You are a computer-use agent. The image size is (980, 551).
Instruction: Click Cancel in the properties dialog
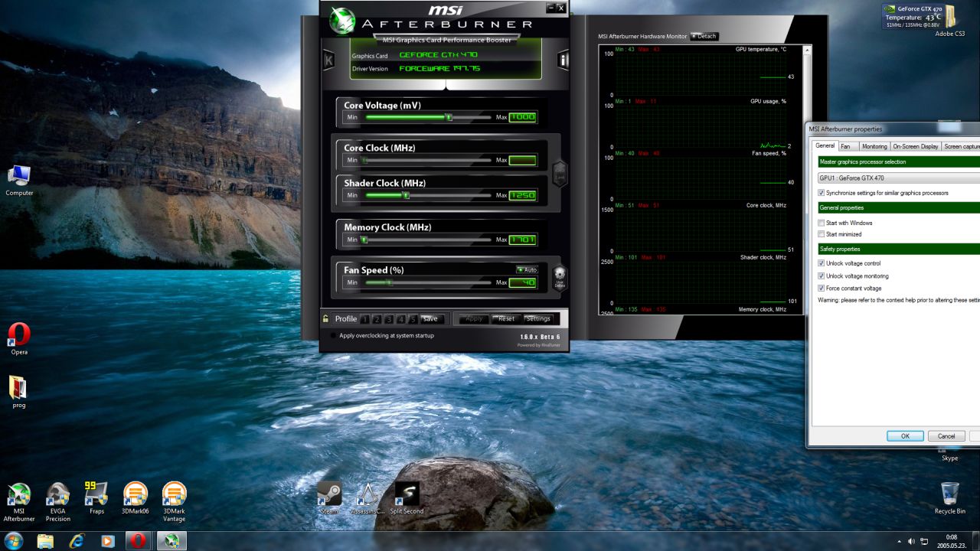point(946,435)
